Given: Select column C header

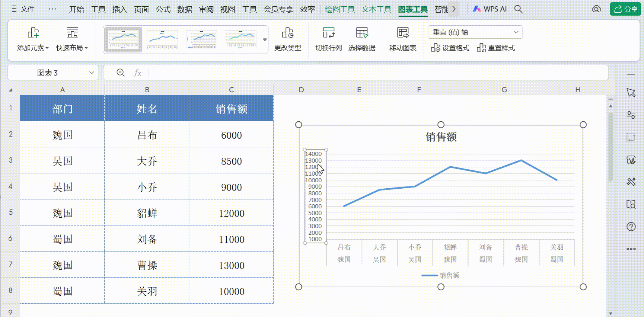Looking at the screenshot, I should click(231, 90).
